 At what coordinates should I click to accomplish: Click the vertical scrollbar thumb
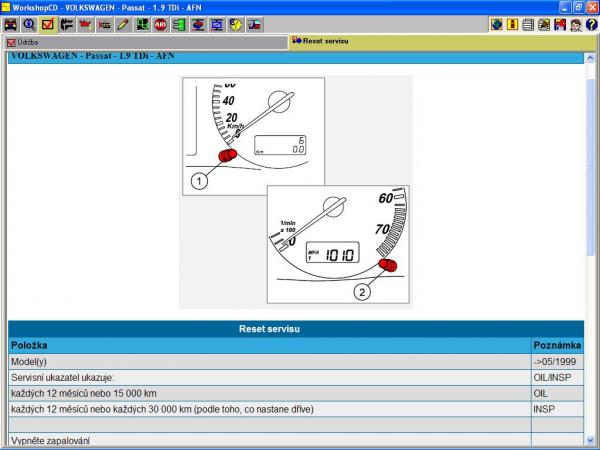click(590, 168)
